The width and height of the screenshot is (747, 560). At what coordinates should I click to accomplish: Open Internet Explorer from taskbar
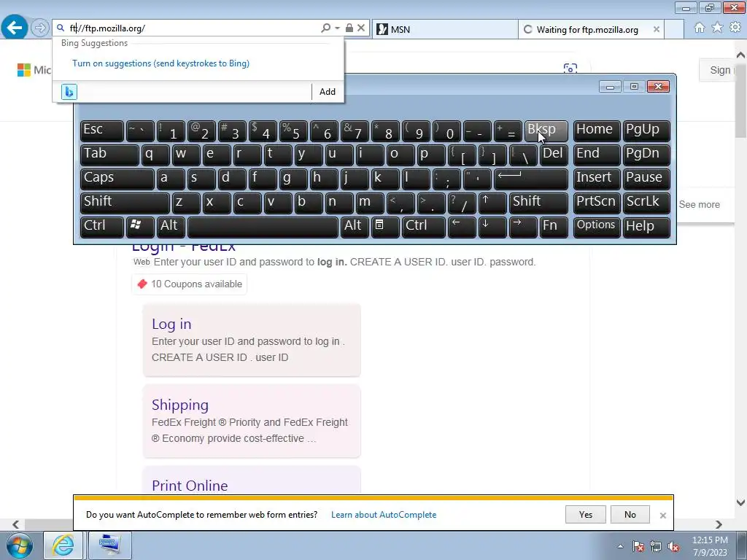click(x=63, y=545)
